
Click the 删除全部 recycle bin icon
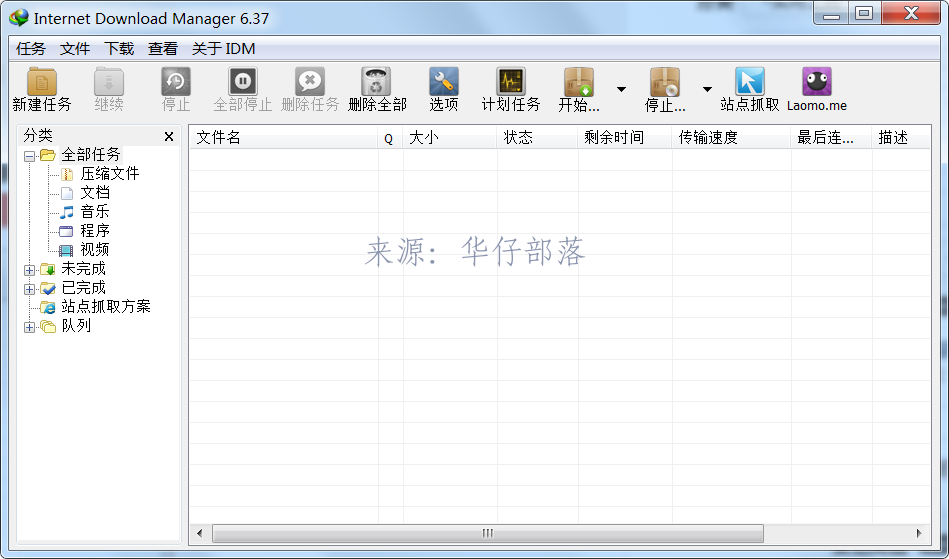pyautogui.click(x=376, y=82)
